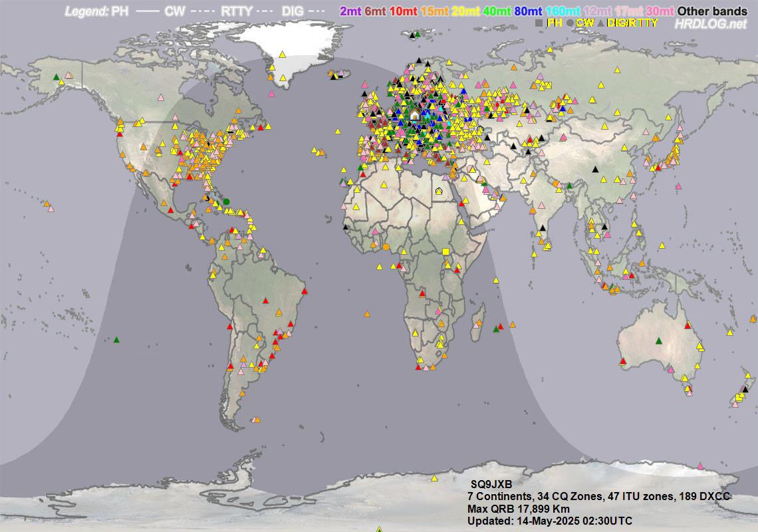758x532 pixels.
Task: Click the green triangle in central Australia
Action: pos(658,340)
